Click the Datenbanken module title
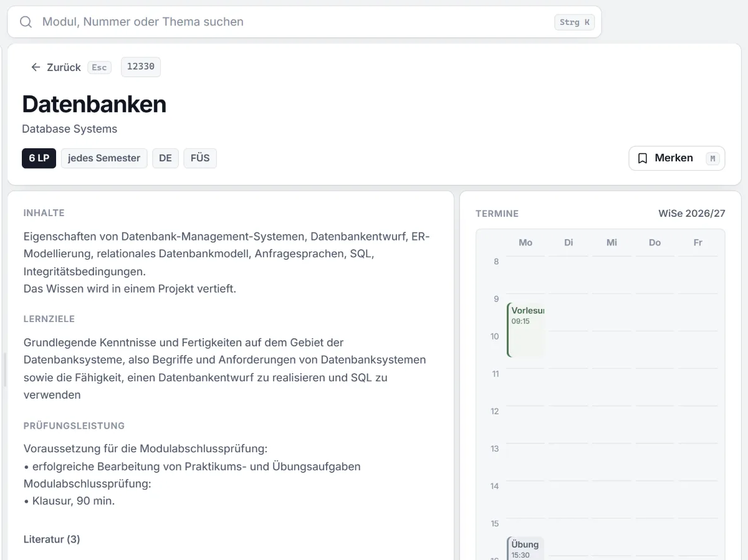The image size is (748, 560). click(x=94, y=104)
